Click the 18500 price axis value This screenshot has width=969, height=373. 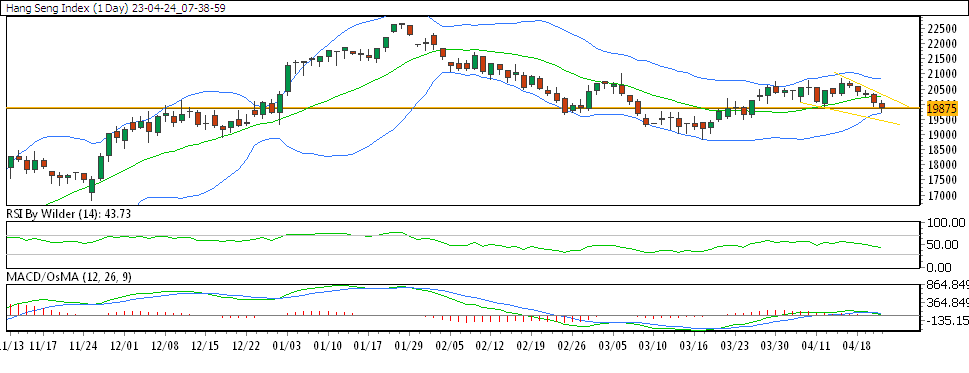(942, 150)
